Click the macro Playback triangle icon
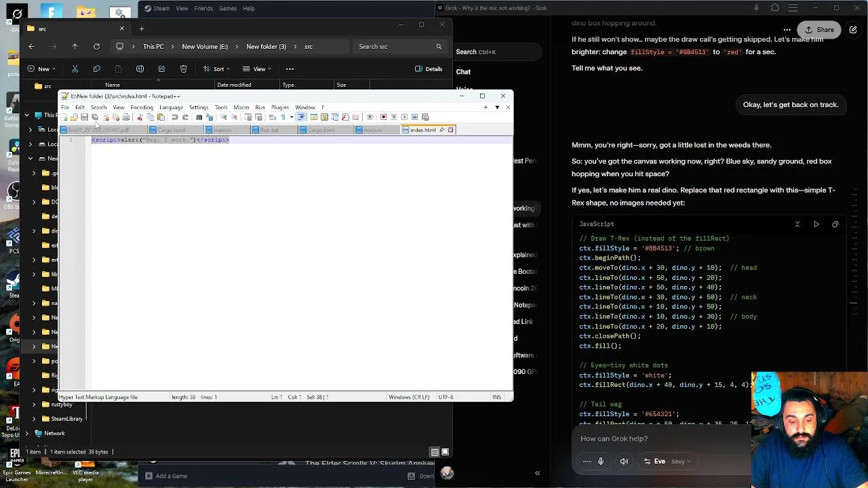Viewport: 868px width, 488px height. point(404,117)
